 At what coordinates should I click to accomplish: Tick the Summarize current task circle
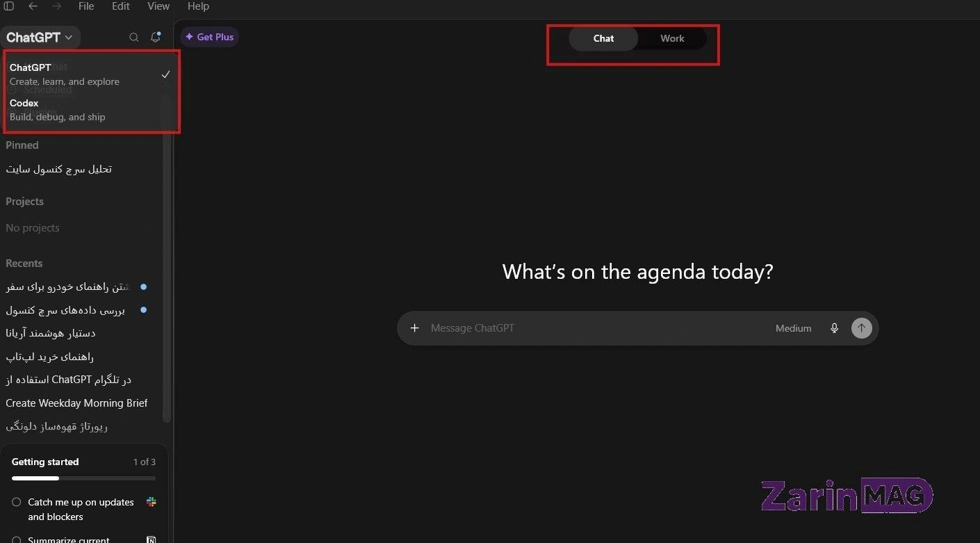tap(17, 540)
